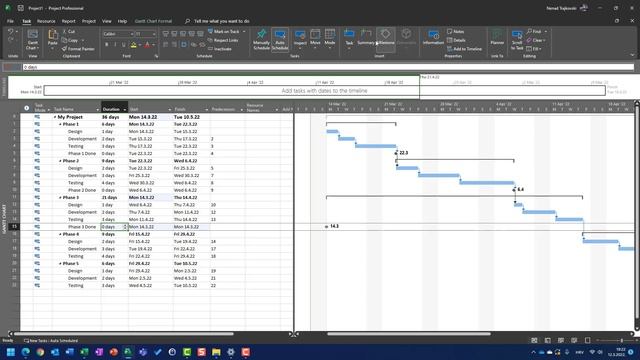Screen dimensions: 640x360
Task: Apply the Underline formatting icon
Action: pyautogui.click(x=124, y=44)
